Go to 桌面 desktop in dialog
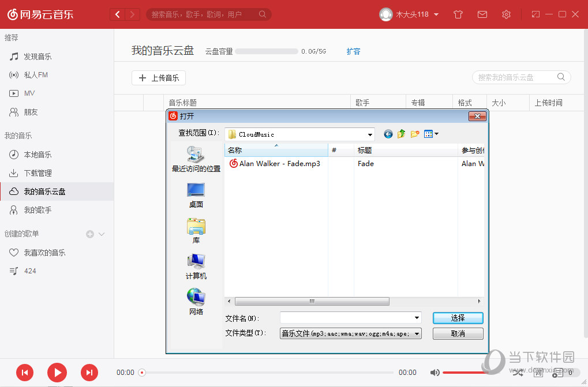This screenshot has width=588, height=387. [x=196, y=195]
